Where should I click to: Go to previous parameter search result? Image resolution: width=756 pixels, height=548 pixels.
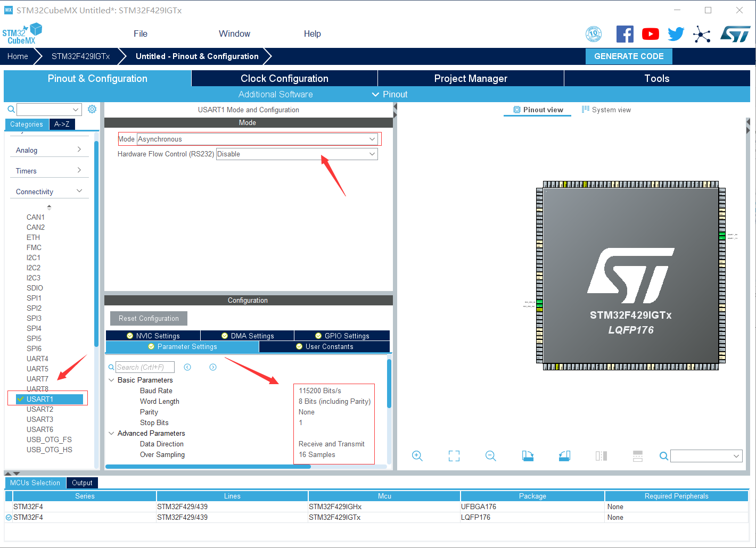187,367
